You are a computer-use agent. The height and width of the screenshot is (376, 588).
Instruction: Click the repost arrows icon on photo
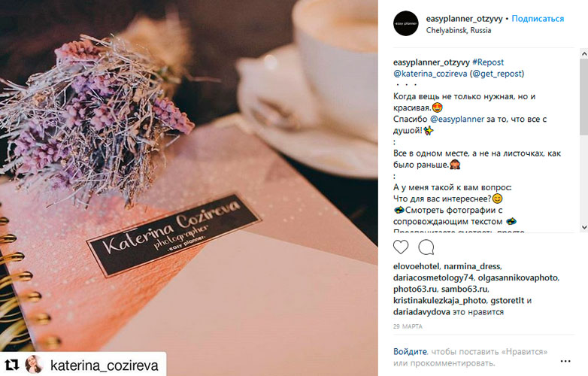pyautogui.click(x=11, y=365)
